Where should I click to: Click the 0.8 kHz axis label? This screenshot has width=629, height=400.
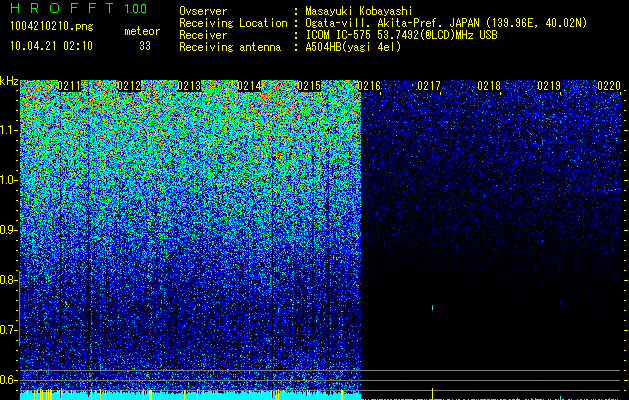coord(8,280)
